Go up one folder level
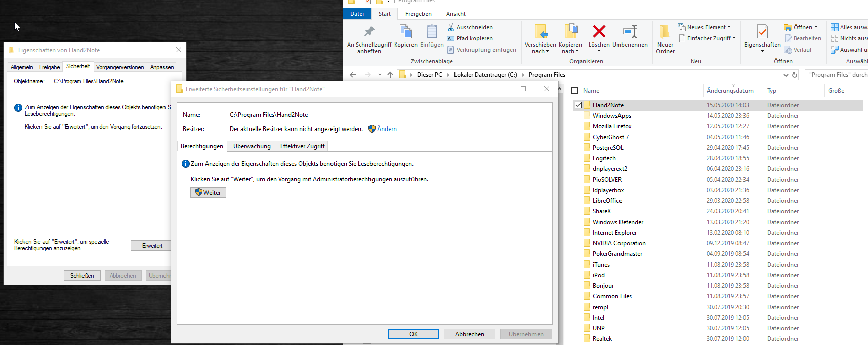868x345 pixels. (390, 75)
